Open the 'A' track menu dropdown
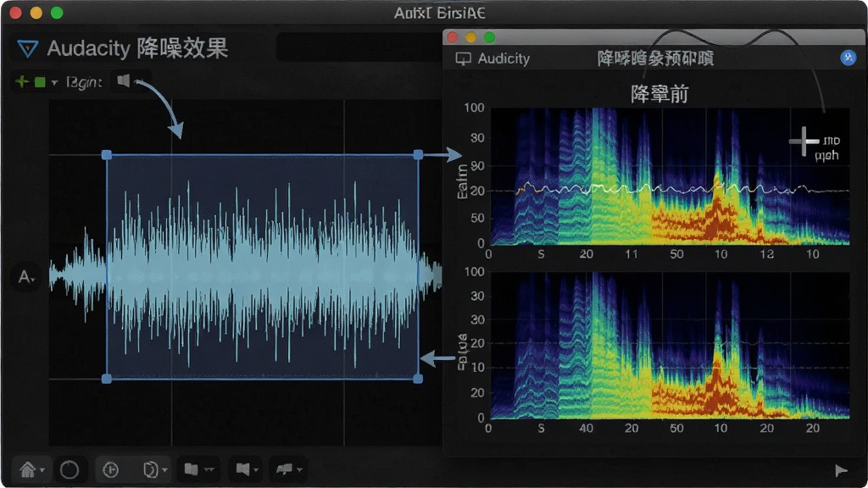This screenshot has height=488, width=868. 26,277
